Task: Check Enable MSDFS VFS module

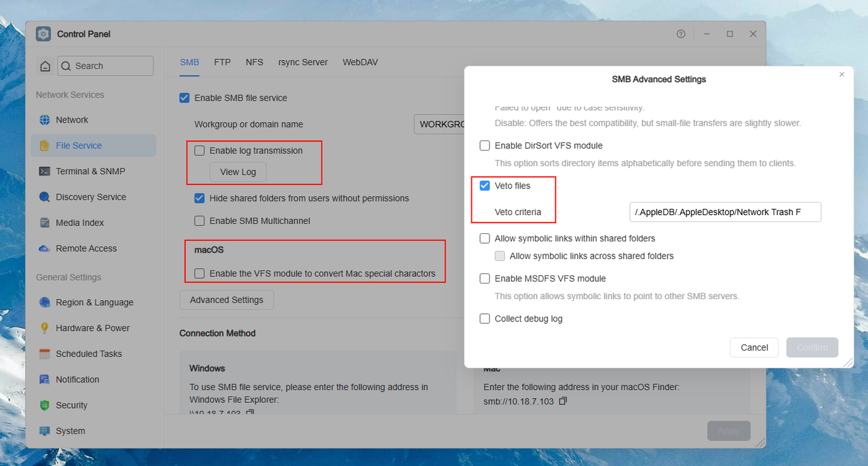Action: [x=485, y=279]
